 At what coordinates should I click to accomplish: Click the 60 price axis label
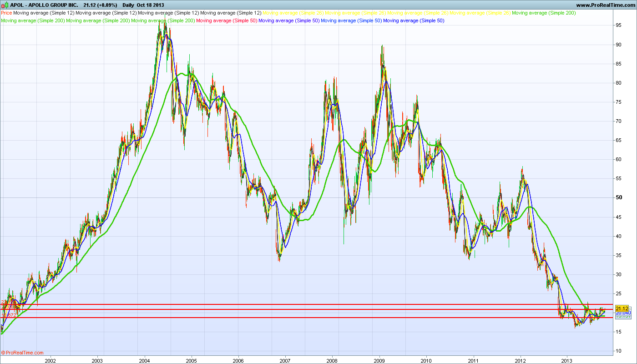(619, 159)
